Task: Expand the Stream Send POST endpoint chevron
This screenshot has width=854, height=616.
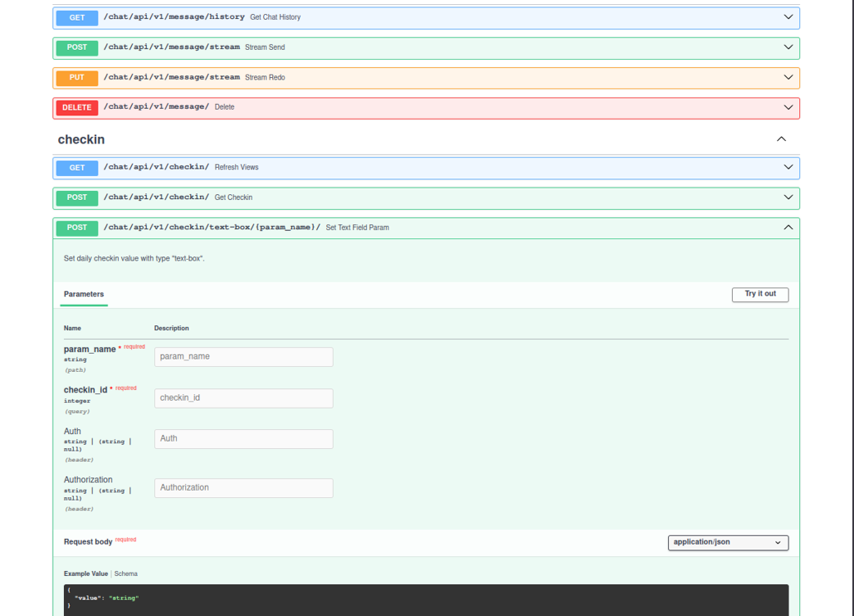Action: pos(788,48)
